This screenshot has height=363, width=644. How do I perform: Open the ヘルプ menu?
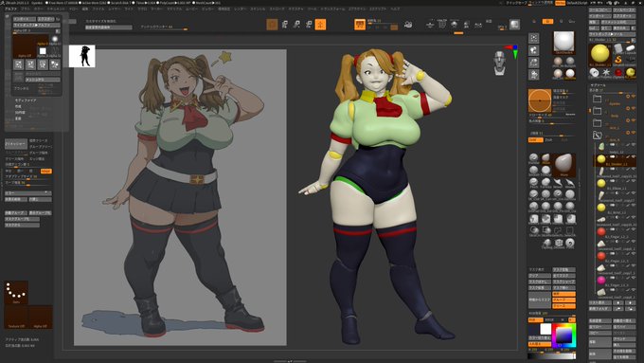395,9
